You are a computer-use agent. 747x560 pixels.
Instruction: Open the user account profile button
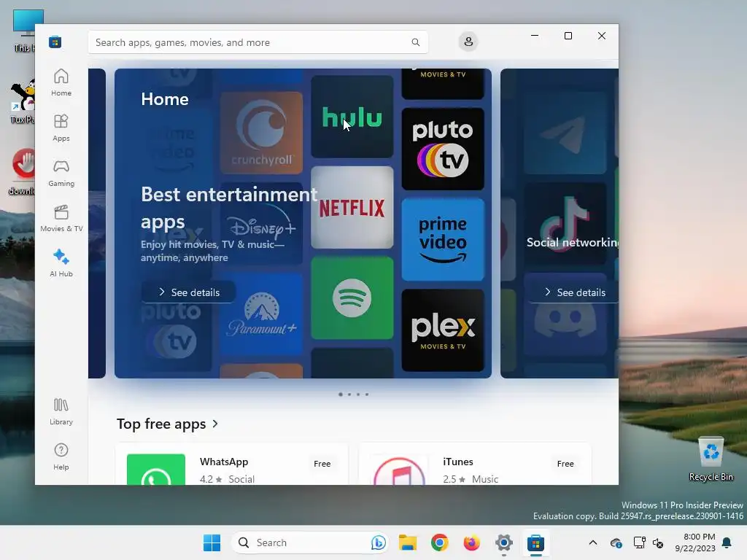click(x=468, y=42)
